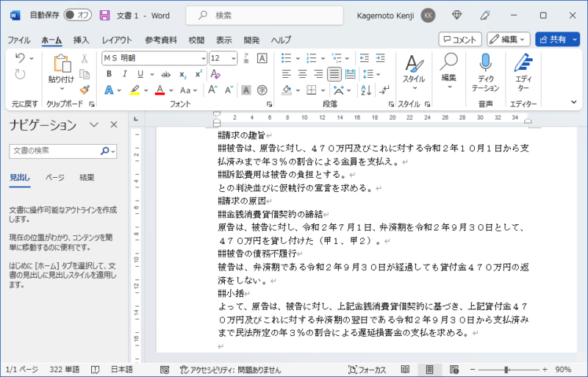Sort paragraphs A to Z

366,90
